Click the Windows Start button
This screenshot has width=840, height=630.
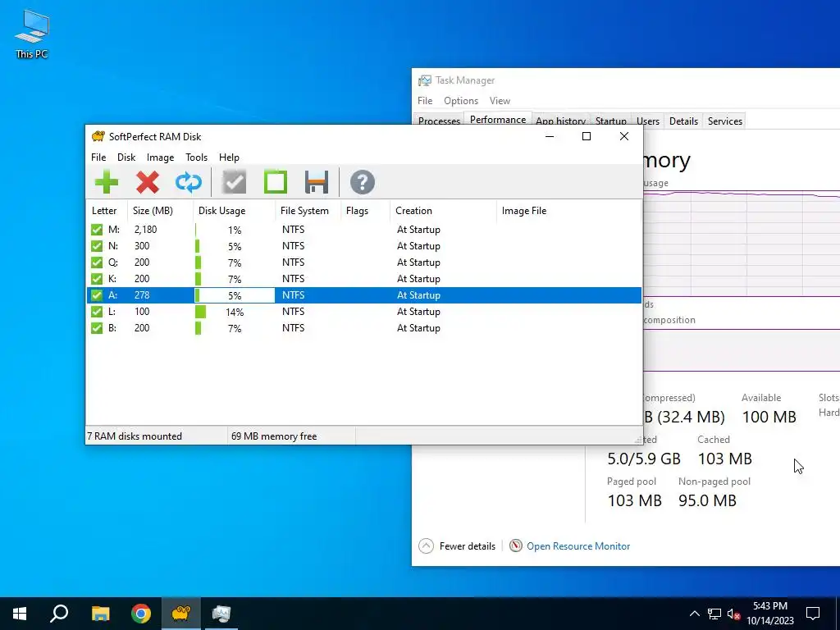(x=20, y=614)
